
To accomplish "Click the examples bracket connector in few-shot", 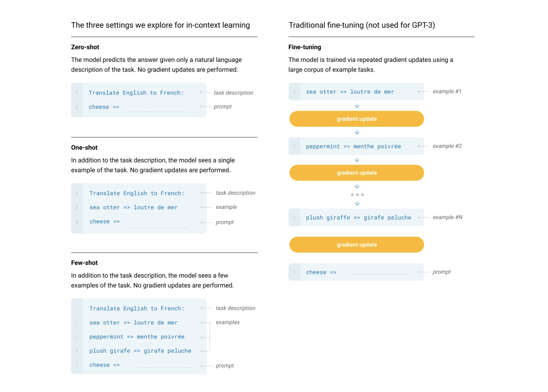I will pos(206,337).
